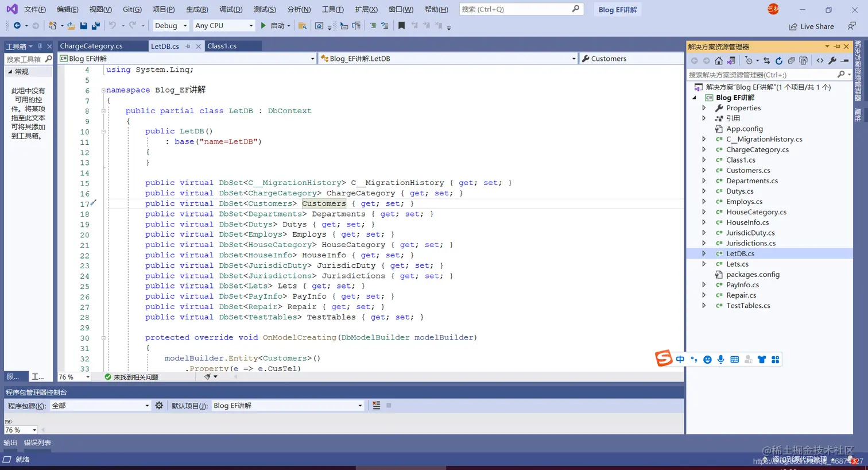The width and height of the screenshot is (868, 470).
Task: Click Collapse All icon in Solution Explorer
Action: (x=791, y=60)
